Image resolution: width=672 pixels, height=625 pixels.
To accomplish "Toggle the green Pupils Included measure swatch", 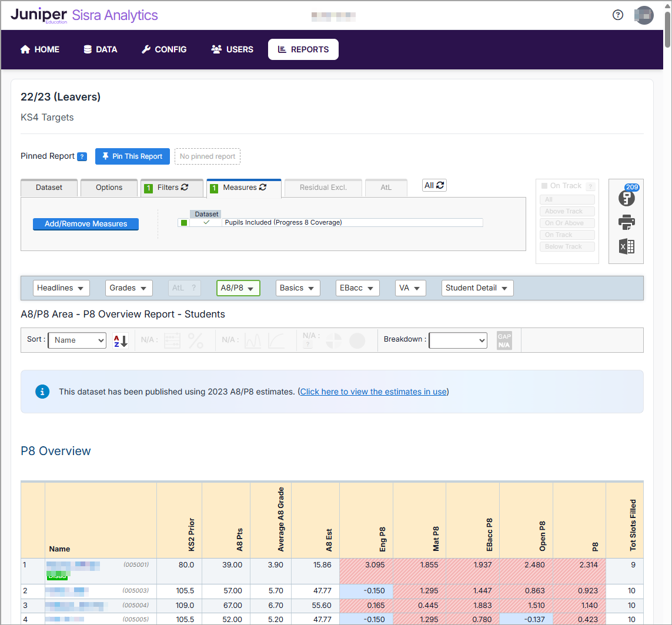I will tap(184, 223).
